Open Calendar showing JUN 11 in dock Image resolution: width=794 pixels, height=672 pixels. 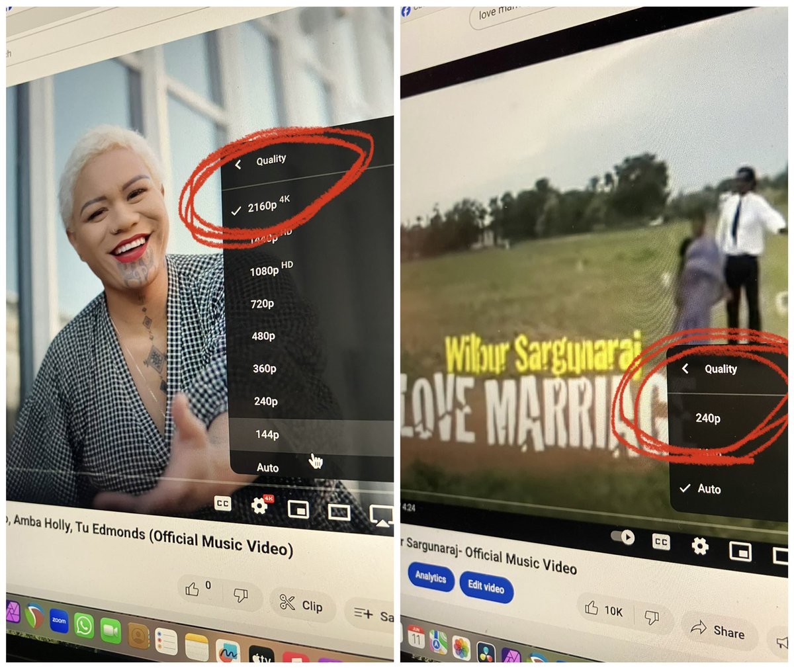pos(416,636)
